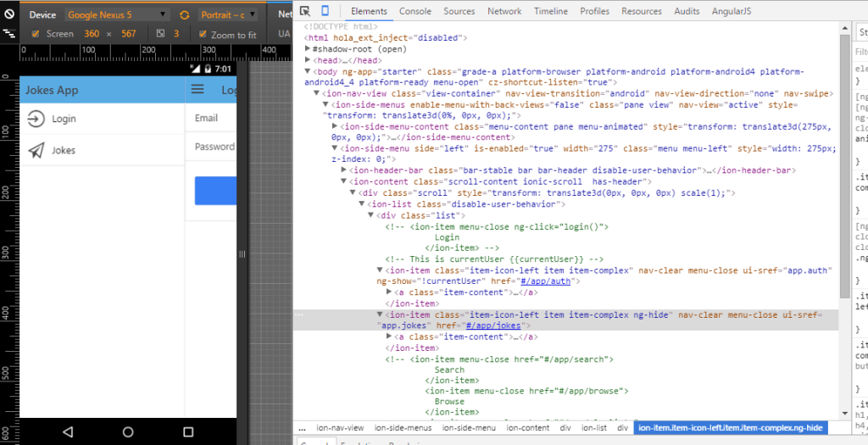Collapse the ion-list disable-user-behavior node
This screenshot has width=868, height=445.
(363, 204)
